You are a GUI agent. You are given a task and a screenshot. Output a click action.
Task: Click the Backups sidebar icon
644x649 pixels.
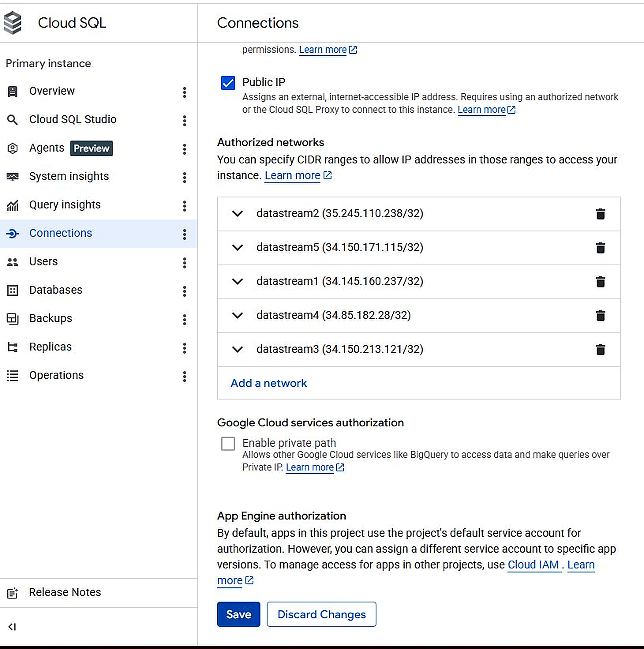pyautogui.click(x=13, y=319)
